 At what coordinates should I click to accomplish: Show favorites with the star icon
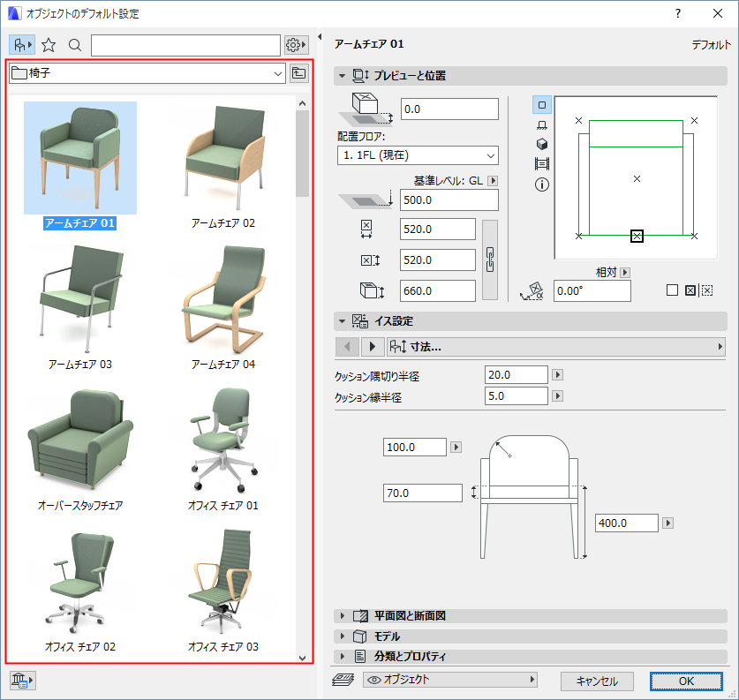(49, 45)
